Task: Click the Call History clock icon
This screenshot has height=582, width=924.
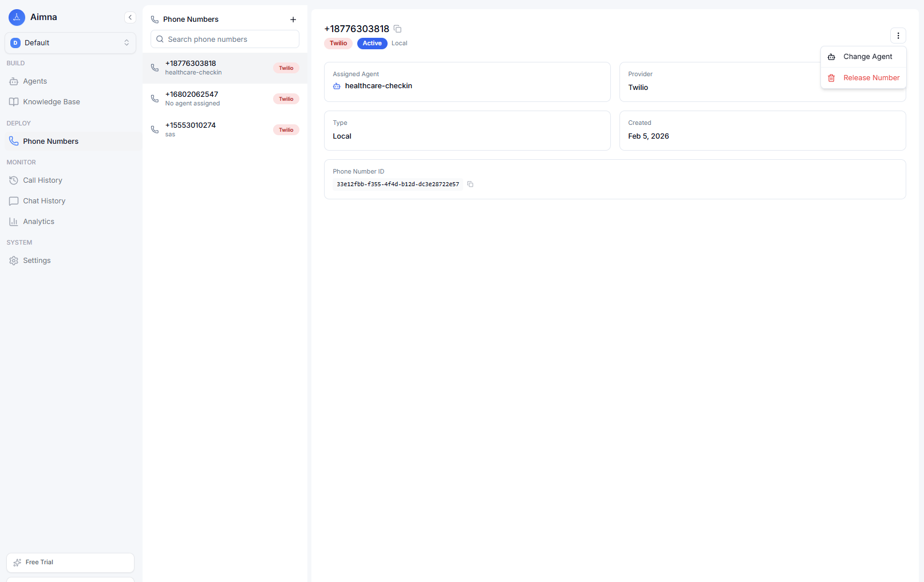Action: (x=14, y=180)
